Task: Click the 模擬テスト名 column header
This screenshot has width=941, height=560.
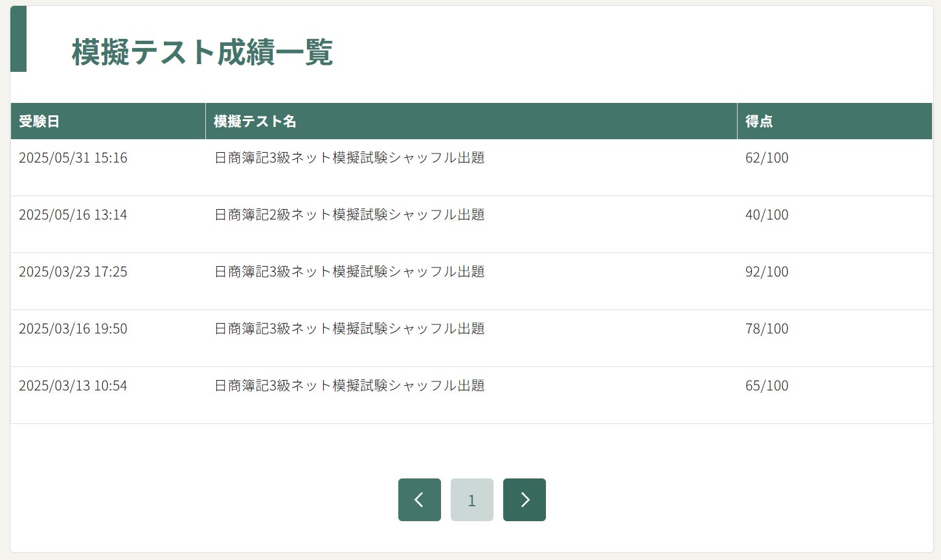Action: (255, 121)
